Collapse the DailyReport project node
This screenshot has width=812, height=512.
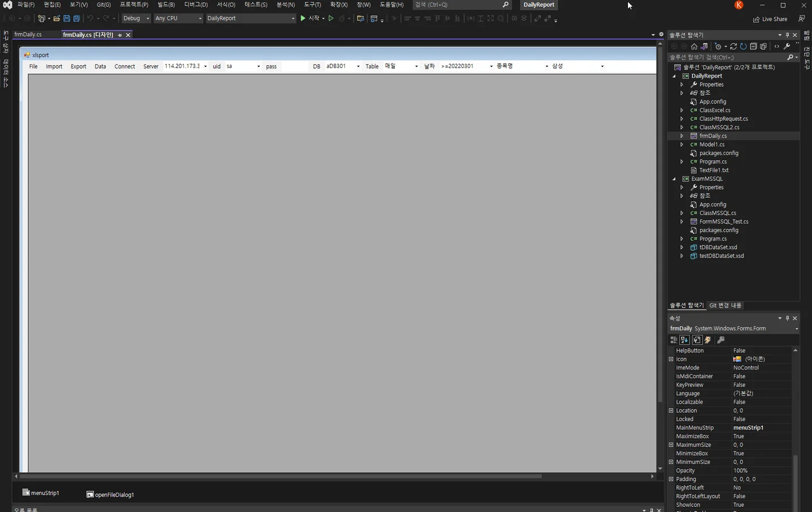(675, 76)
